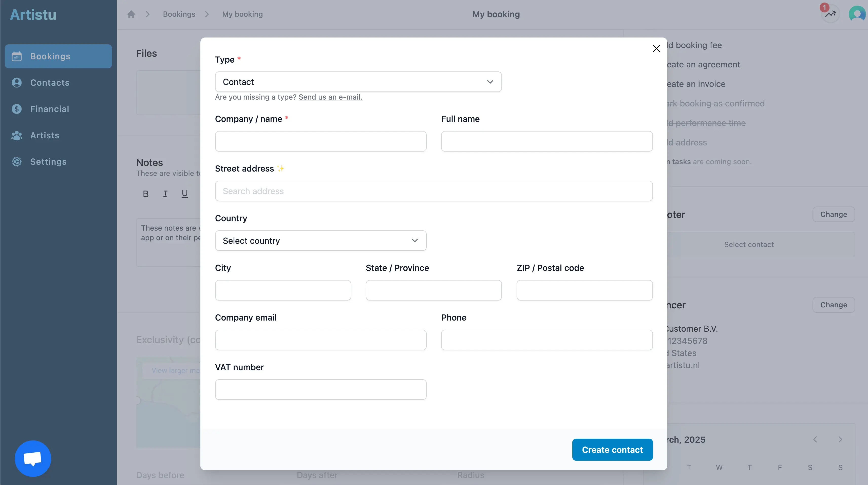The width and height of the screenshot is (868, 485).
Task: Go to next month in calendar
Action: [x=840, y=439]
